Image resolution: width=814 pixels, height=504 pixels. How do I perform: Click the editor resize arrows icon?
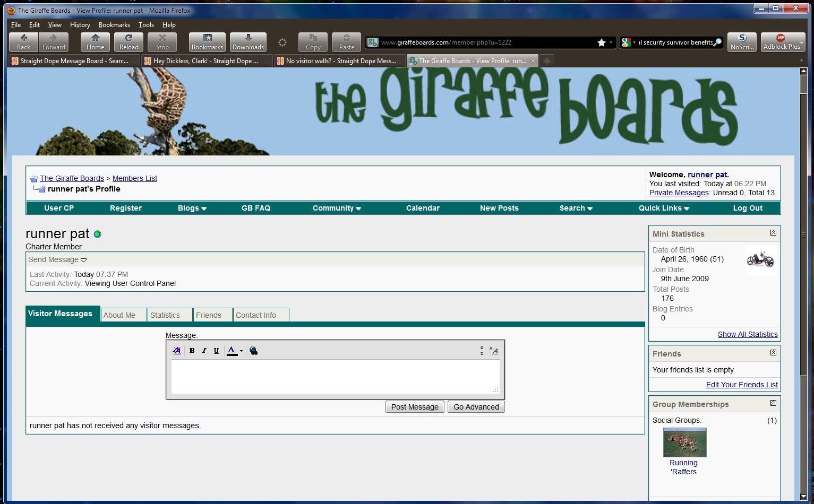(x=482, y=351)
